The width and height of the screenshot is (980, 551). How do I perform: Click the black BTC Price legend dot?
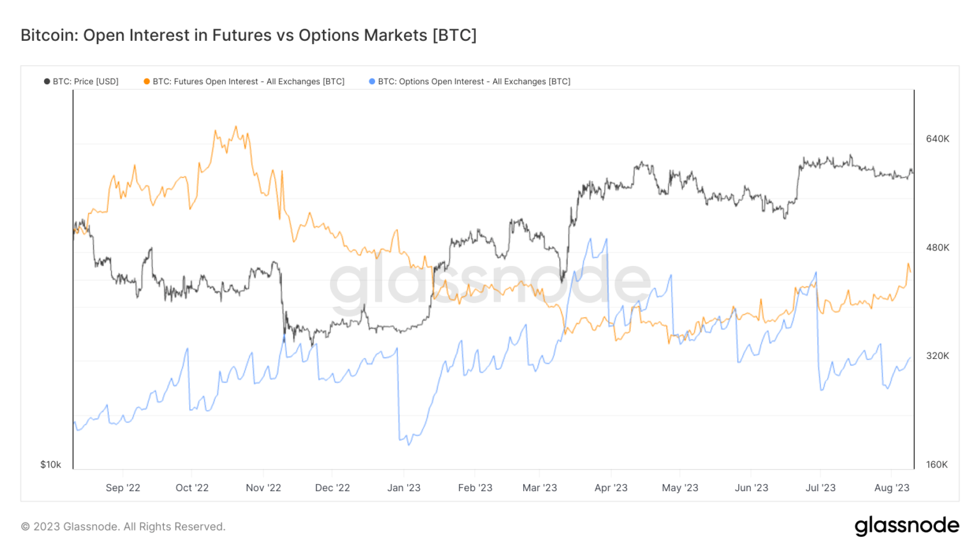click(47, 82)
